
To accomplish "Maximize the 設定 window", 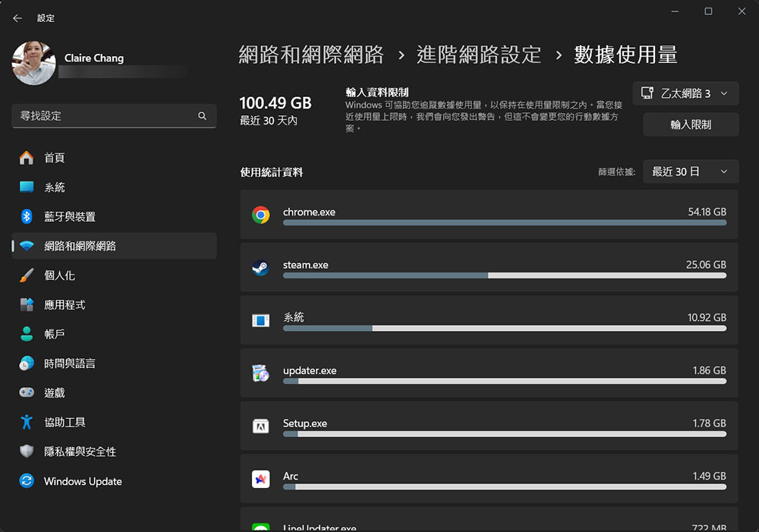I will [708, 11].
